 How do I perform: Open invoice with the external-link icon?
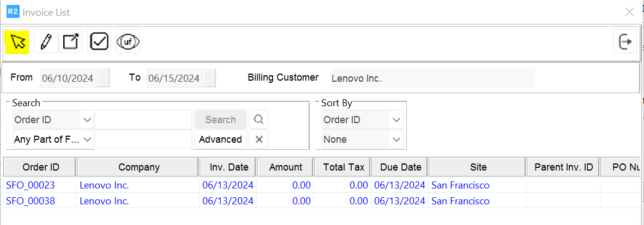(x=71, y=41)
